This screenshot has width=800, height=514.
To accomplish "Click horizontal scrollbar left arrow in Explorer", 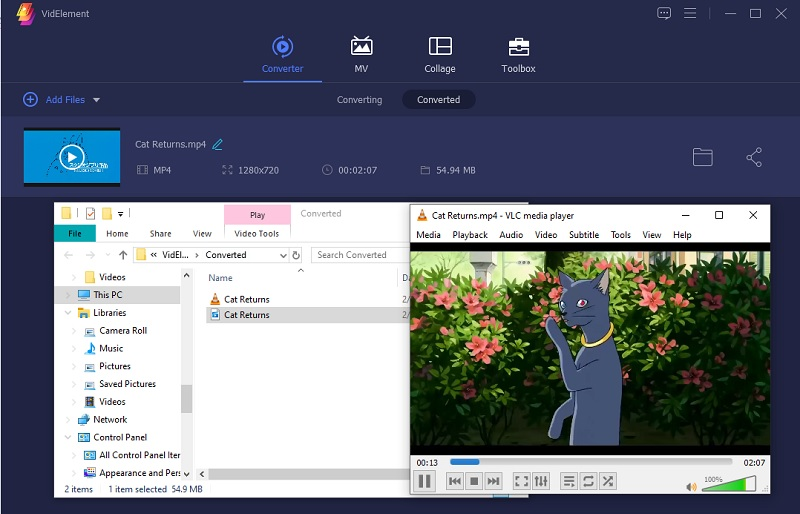I will point(202,474).
